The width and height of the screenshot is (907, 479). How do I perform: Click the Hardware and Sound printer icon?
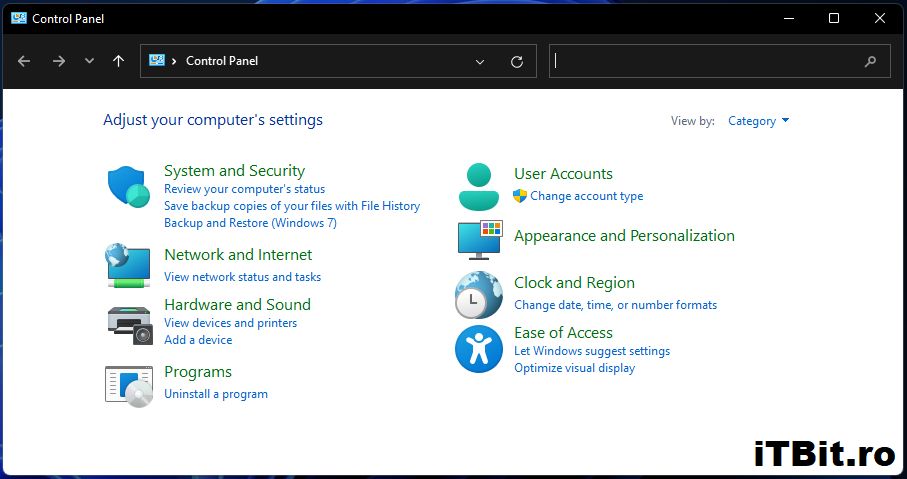tap(128, 322)
